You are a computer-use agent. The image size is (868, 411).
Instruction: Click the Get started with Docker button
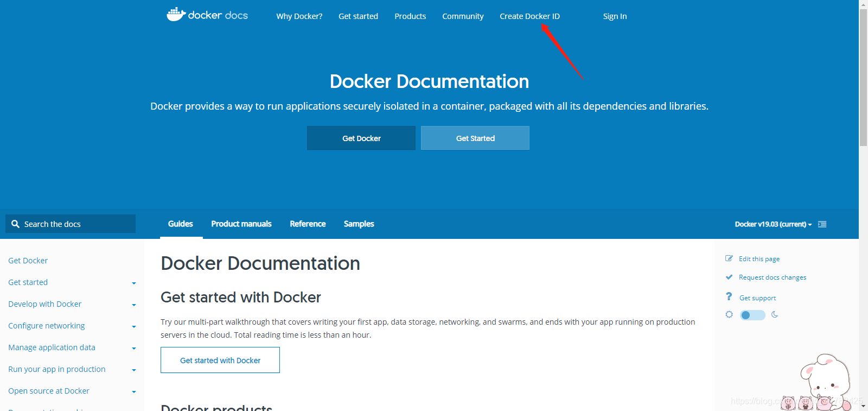click(x=220, y=360)
